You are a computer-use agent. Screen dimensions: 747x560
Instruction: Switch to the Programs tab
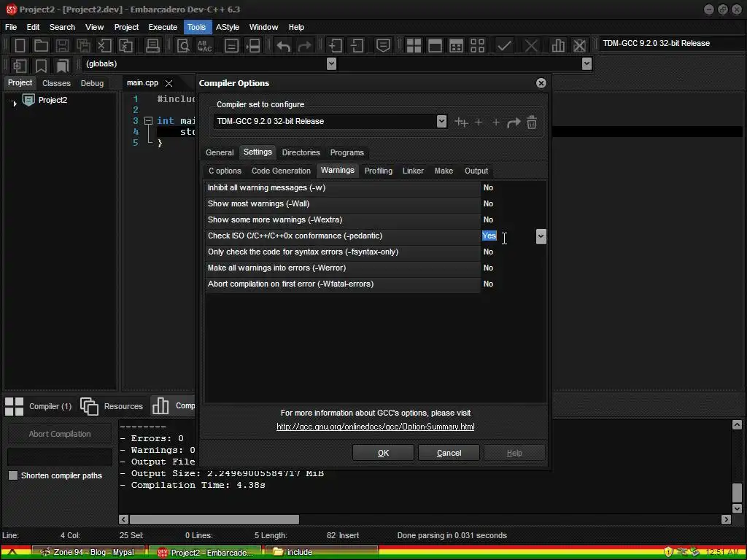tap(347, 152)
